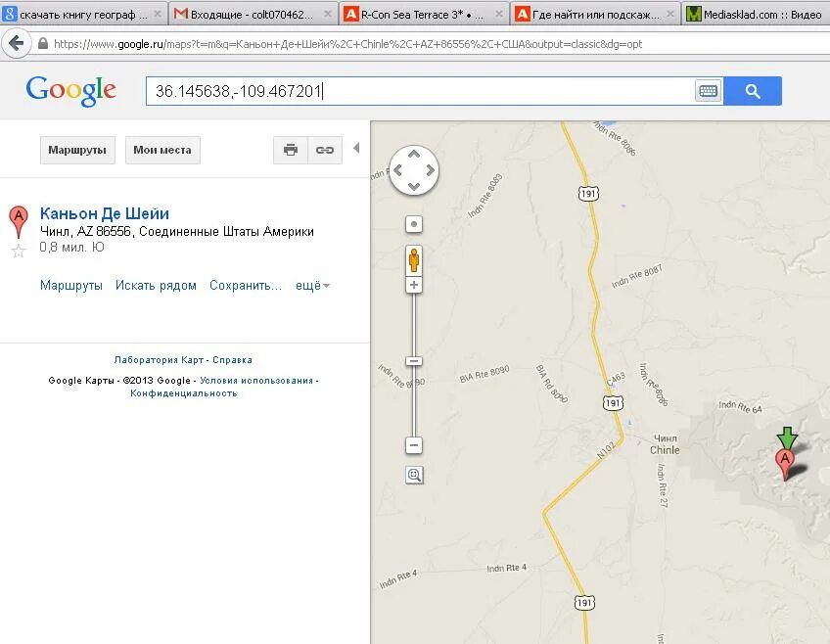830x644 pixels.
Task: Click the browser back arrow
Action: coord(17,43)
